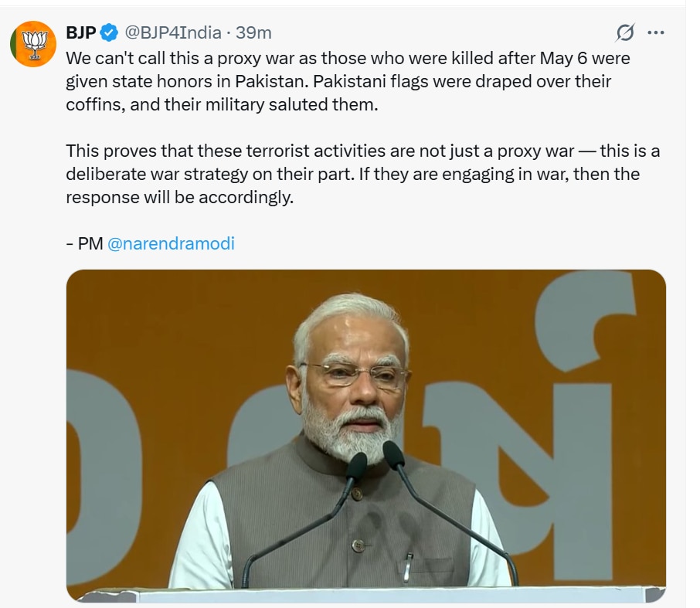The height and width of the screenshot is (608, 700).
Task: Click the blue verified badge
Action: point(109,32)
